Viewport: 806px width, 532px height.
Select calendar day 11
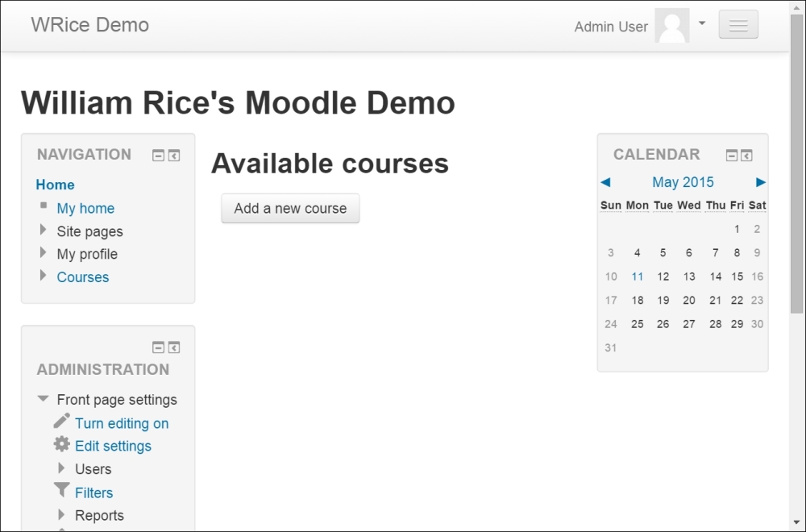click(638, 276)
